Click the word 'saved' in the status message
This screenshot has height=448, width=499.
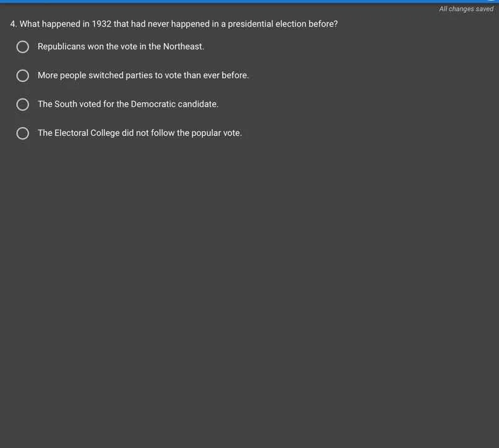click(483, 9)
